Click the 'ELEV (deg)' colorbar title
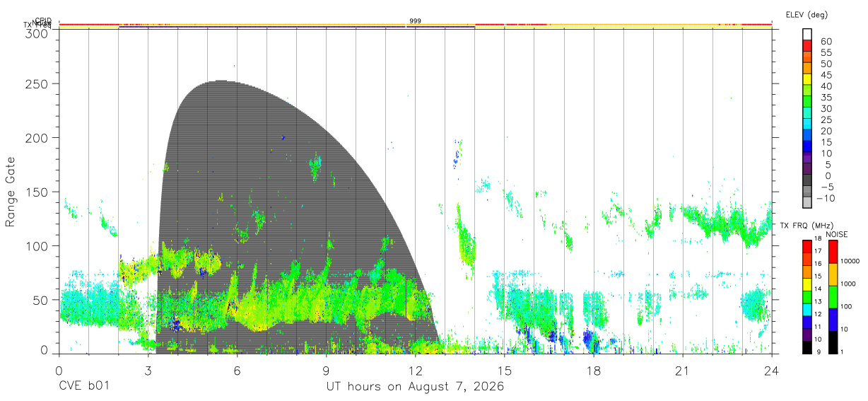The image size is (868, 401). point(807,15)
